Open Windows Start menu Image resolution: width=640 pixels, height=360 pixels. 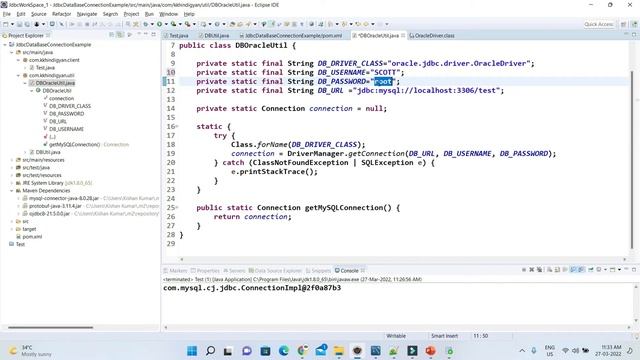click(x=192, y=351)
